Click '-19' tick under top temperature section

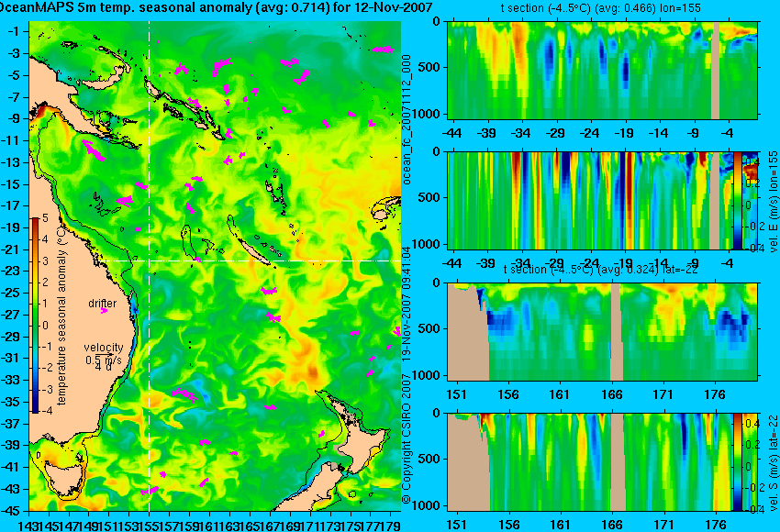click(x=625, y=133)
